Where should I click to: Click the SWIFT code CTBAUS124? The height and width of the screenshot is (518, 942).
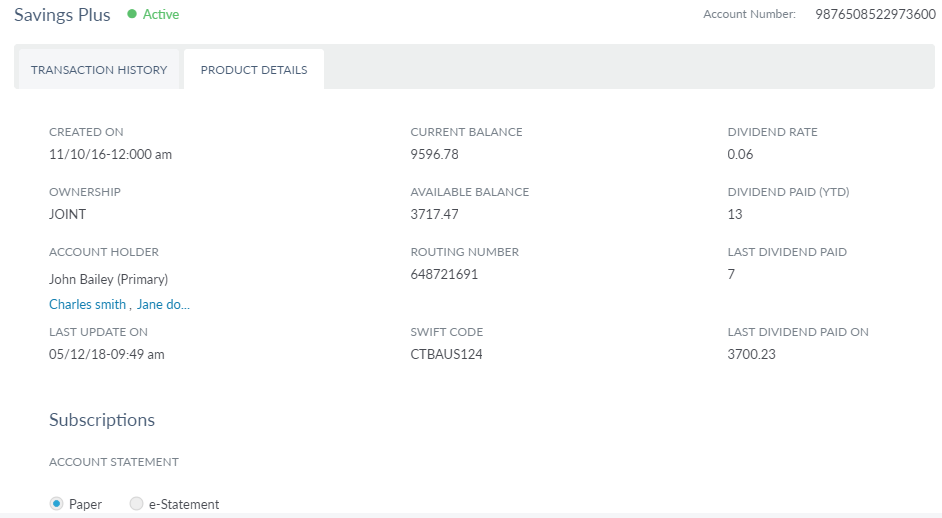tap(446, 354)
